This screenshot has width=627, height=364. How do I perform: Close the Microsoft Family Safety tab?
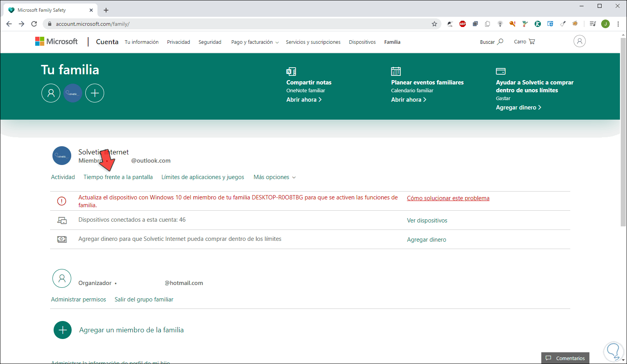click(x=91, y=10)
